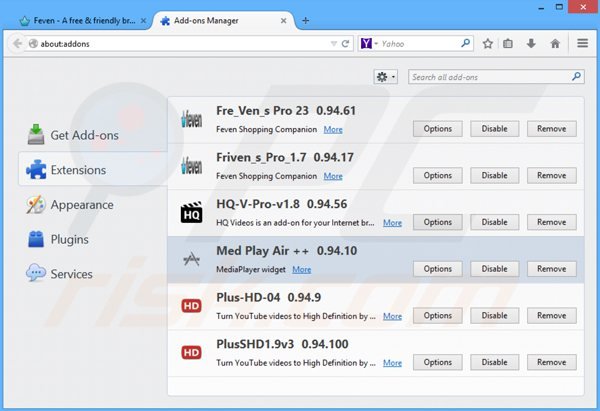This screenshot has height=411, width=600.
Task: Open the Appearance category
Action: point(70,205)
